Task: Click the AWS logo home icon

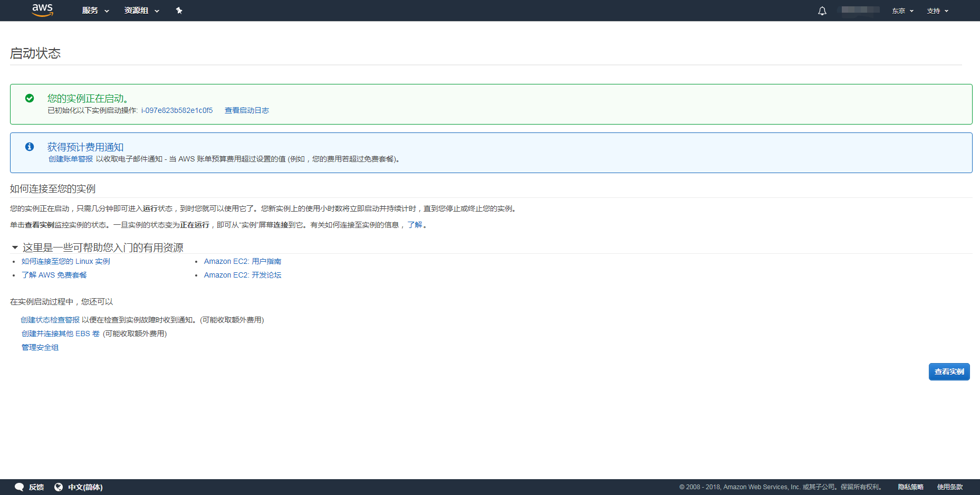Action: click(x=42, y=10)
